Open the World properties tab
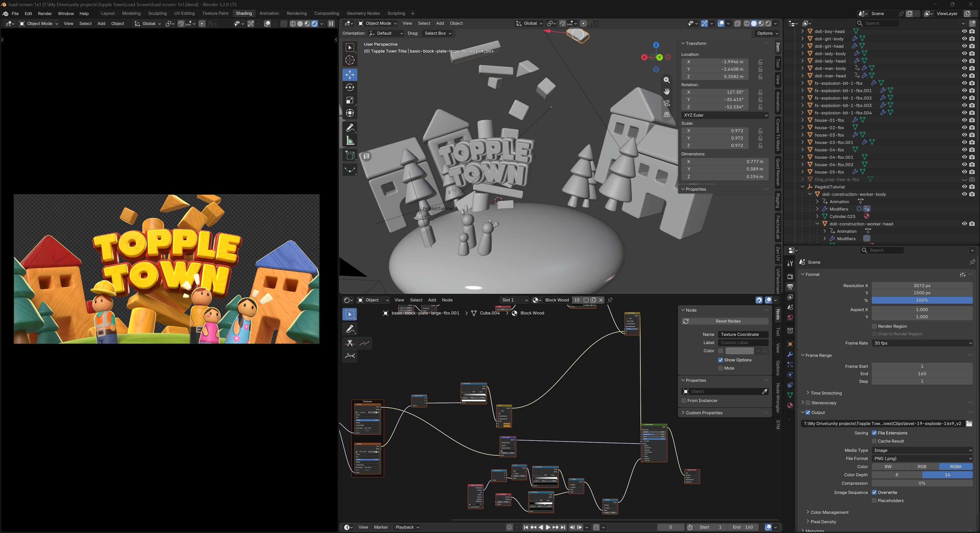980x533 pixels. point(790,317)
